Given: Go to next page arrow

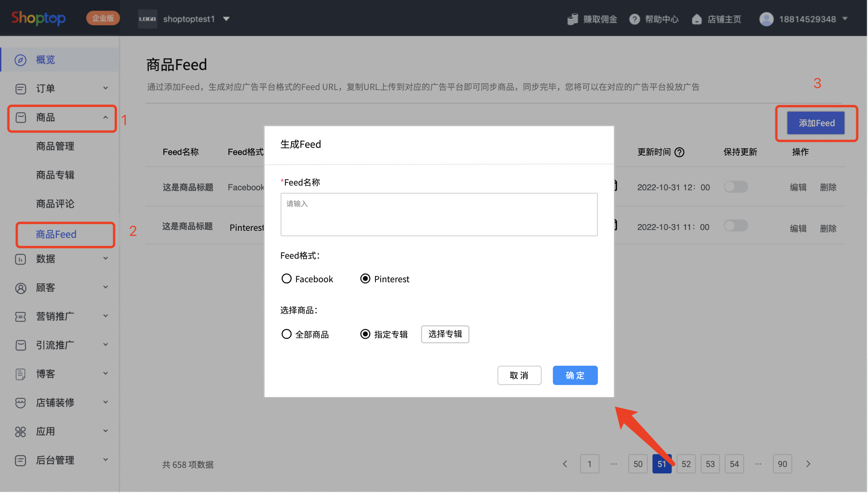Looking at the screenshot, I should point(808,464).
